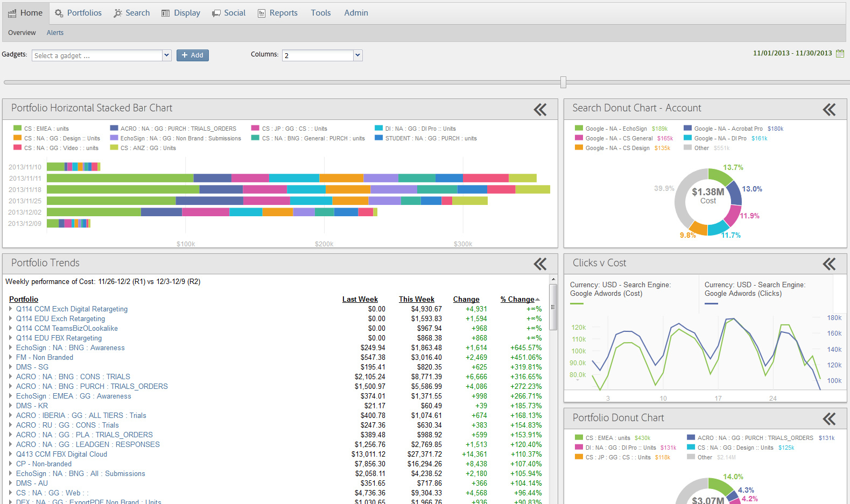Click the CS : NA : GG : Design Units swatch in Portfolio Donut
Viewport: 850px width, 504px height.
click(691, 447)
